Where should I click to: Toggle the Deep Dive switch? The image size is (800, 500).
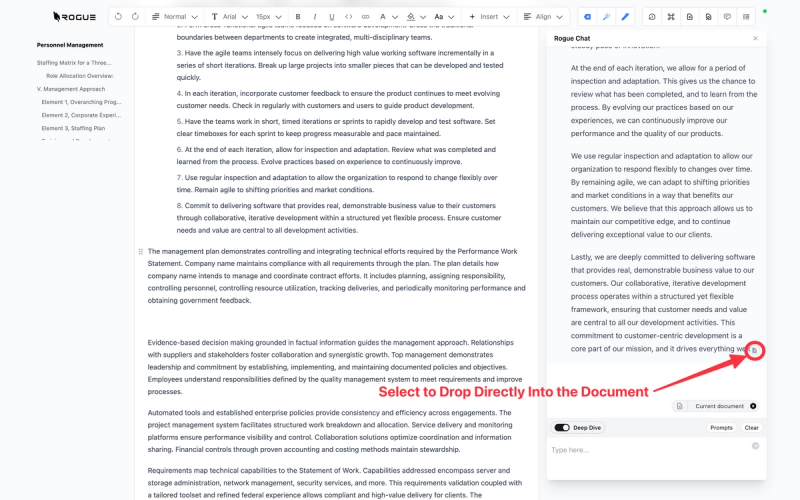[x=562, y=428]
